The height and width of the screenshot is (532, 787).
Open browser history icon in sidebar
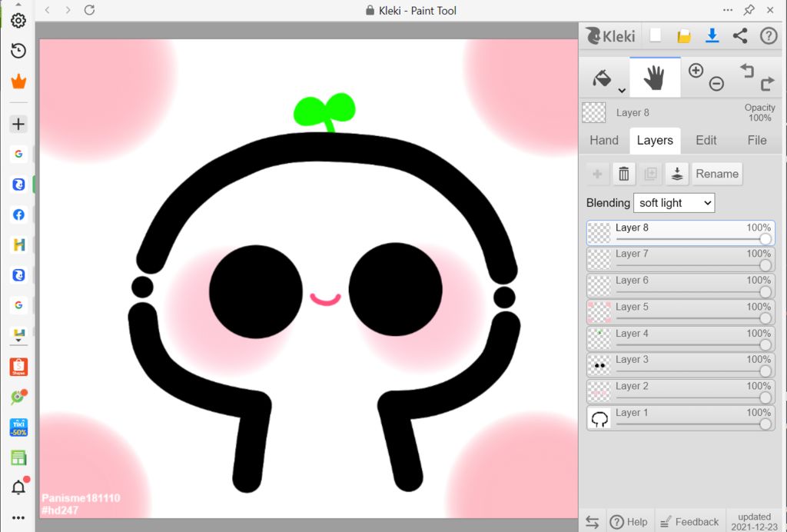[18, 51]
